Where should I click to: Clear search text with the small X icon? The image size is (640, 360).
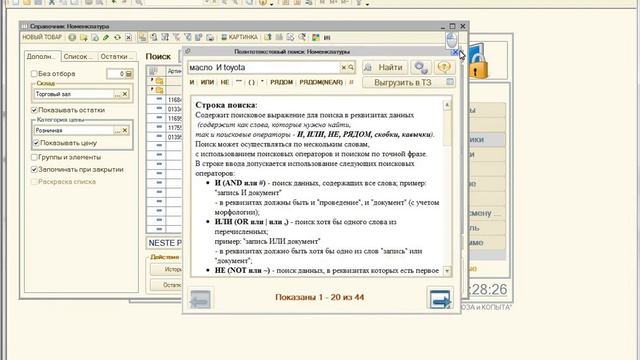click(344, 67)
